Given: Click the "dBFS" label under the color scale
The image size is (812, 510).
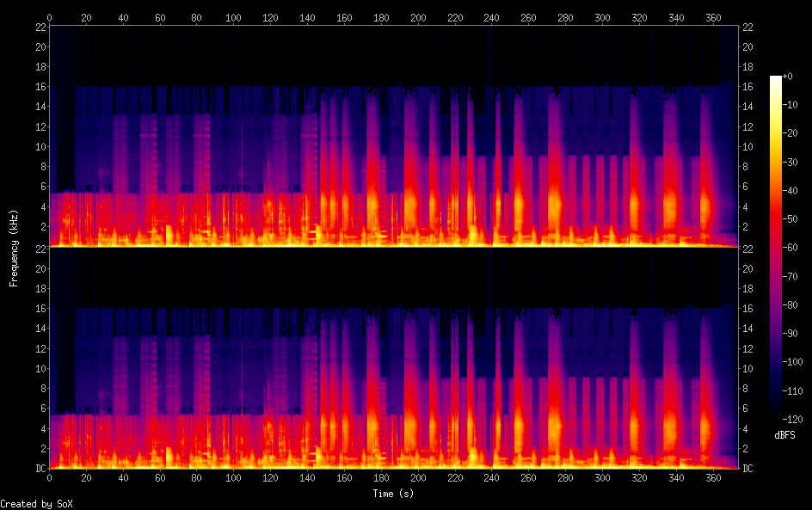Looking at the screenshot, I should point(784,435).
